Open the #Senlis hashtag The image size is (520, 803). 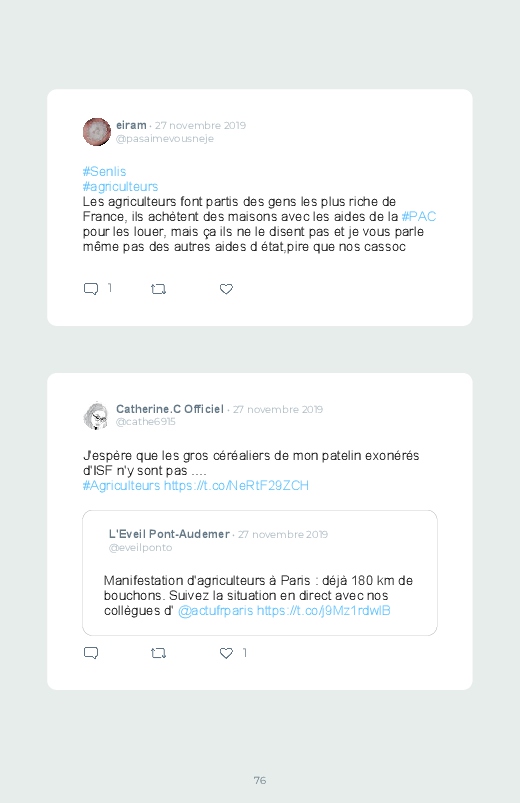click(105, 172)
